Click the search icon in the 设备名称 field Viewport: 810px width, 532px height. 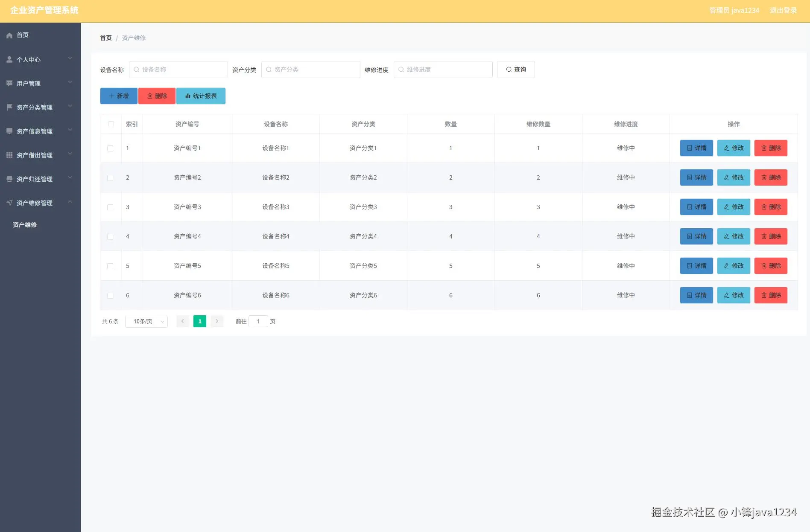(136, 70)
